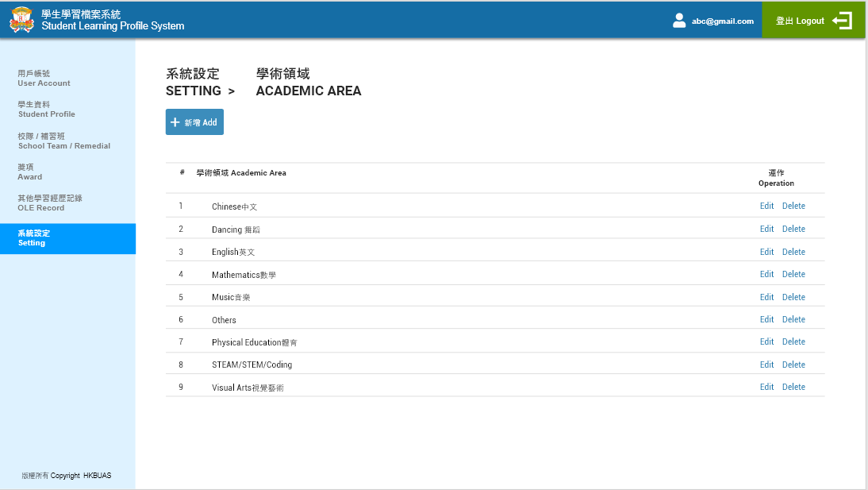Delete the Mathematics academic area
The width and height of the screenshot is (868, 490).
coord(793,274)
